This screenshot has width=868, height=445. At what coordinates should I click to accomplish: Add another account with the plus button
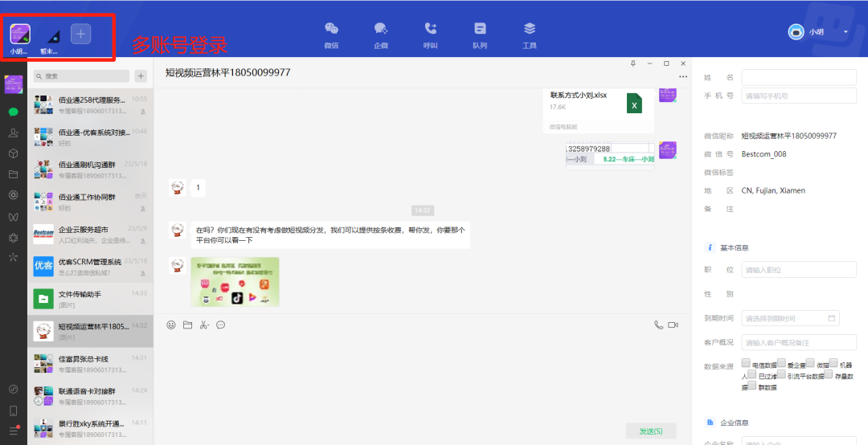click(81, 35)
